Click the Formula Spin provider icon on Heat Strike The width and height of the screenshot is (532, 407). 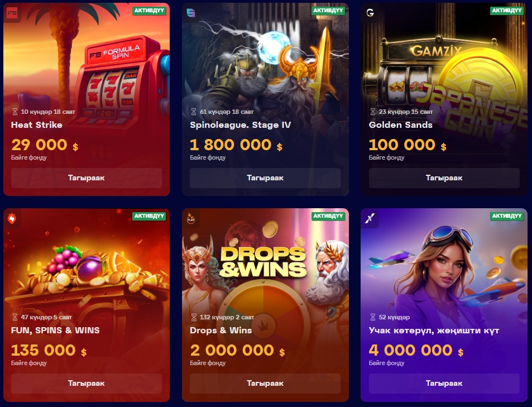[12, 13]
